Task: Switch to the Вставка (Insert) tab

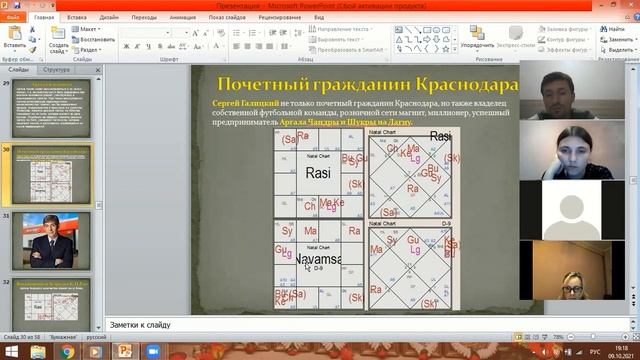Action: point(77,18)
